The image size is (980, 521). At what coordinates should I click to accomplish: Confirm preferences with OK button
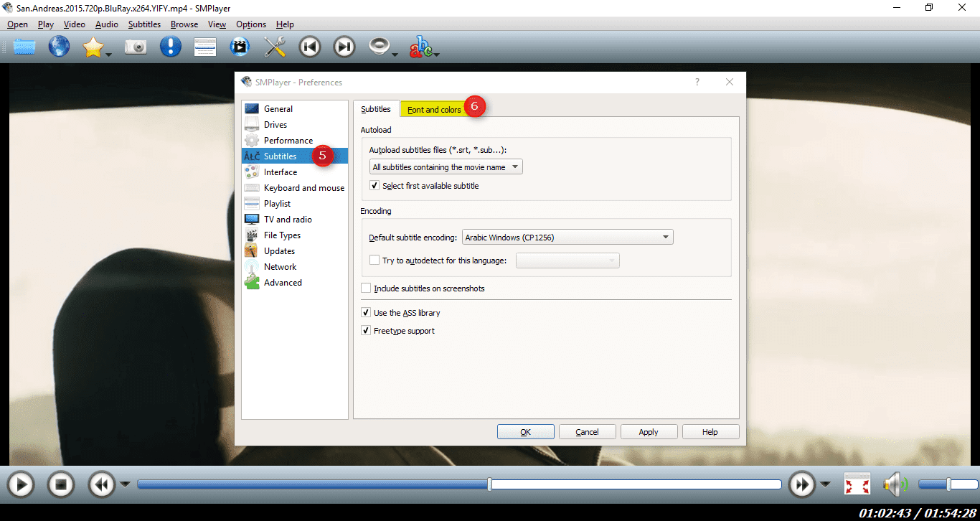526,432
